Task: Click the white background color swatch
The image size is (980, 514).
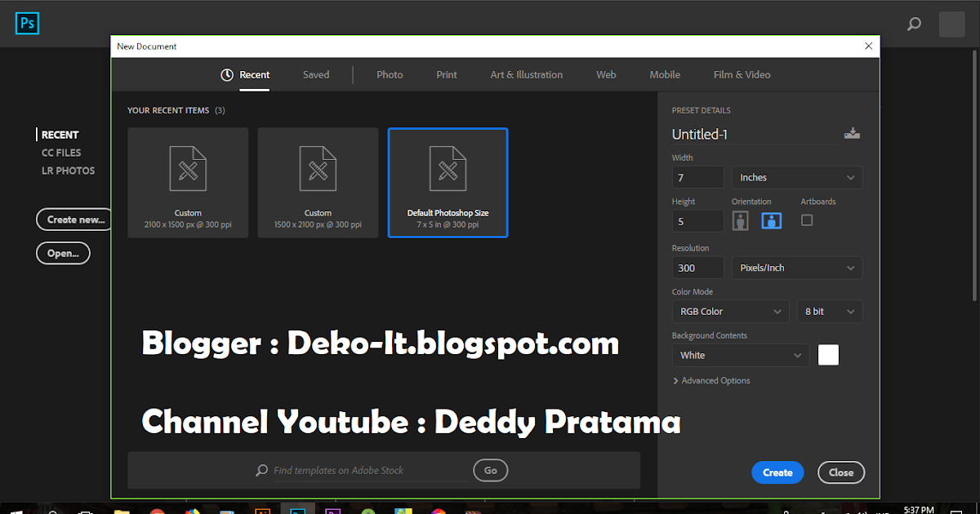Action: click(828, 355)
